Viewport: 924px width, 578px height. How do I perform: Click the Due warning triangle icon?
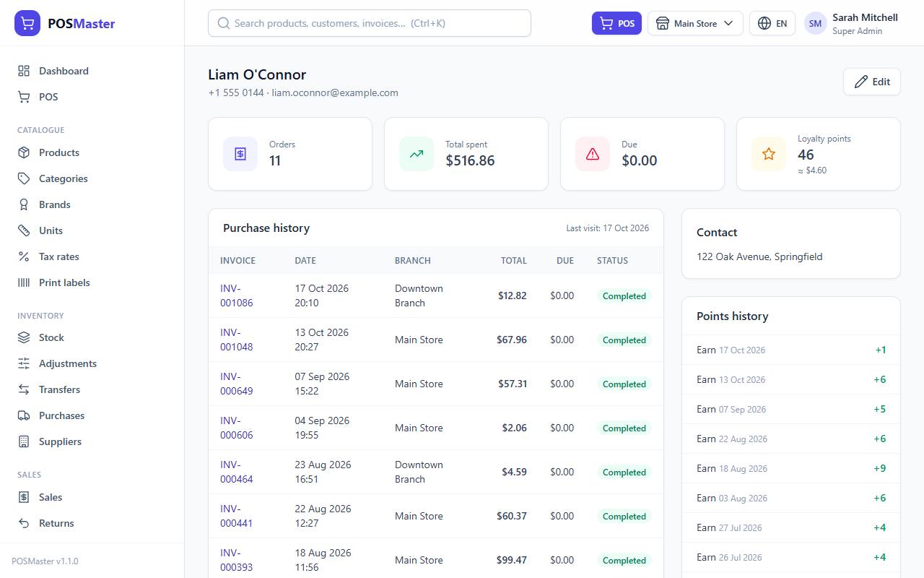tap(593, 154)
